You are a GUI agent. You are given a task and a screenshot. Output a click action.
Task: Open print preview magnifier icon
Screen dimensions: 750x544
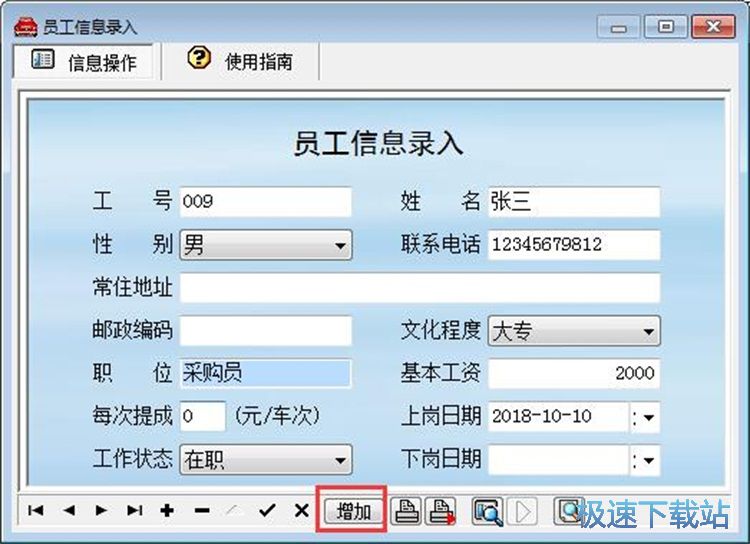[x=487, y=511]
